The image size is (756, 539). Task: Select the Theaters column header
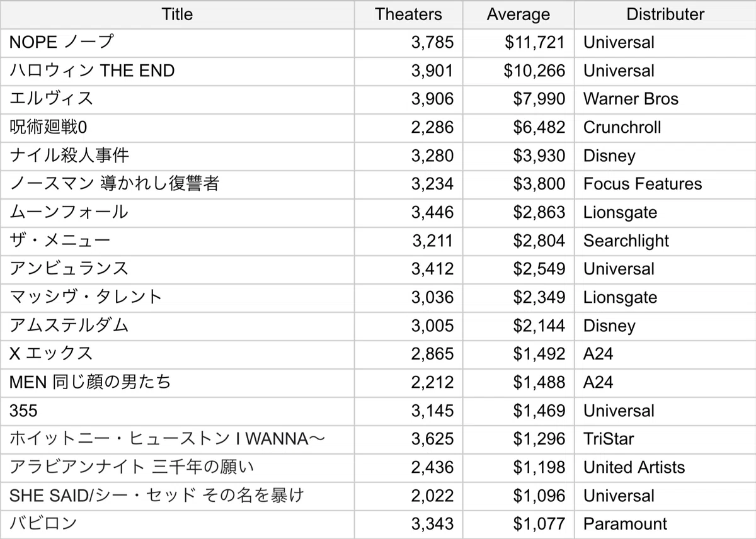(408, 14)
